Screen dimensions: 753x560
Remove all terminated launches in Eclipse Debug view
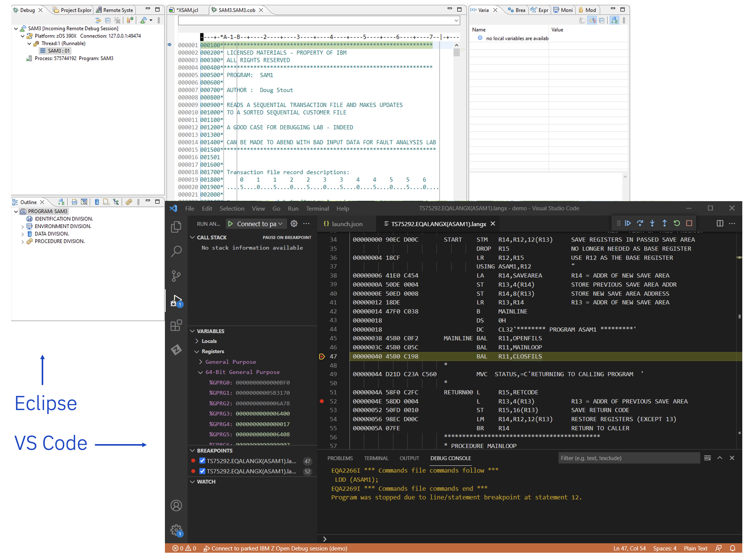117,20
